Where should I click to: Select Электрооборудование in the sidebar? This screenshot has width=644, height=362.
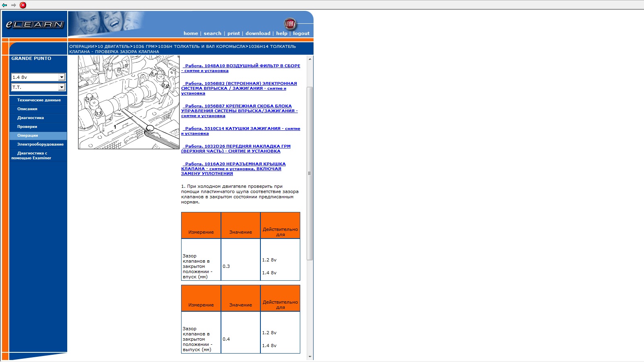click(x=40, y=144)
